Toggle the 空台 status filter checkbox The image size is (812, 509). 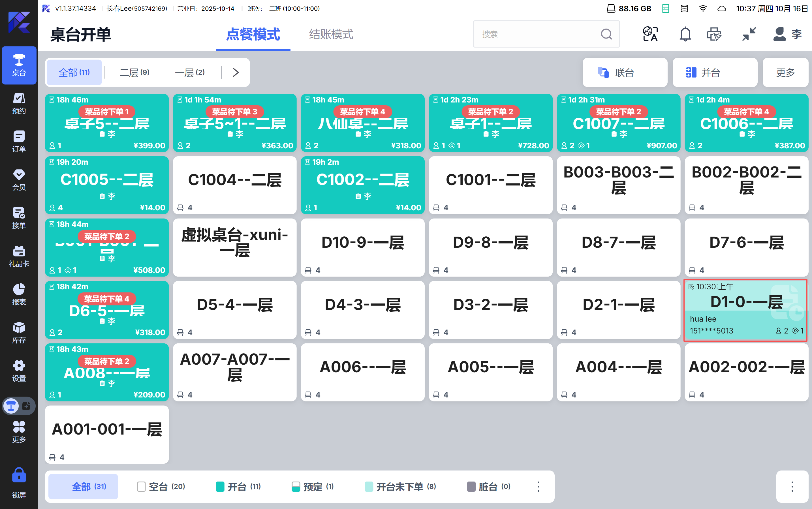(141, 486)
